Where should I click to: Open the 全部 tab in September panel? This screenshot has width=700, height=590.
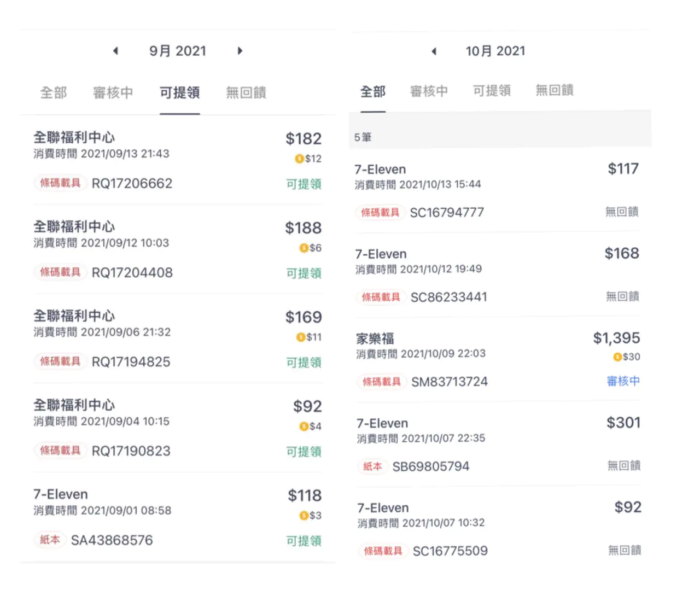(54, 93)
